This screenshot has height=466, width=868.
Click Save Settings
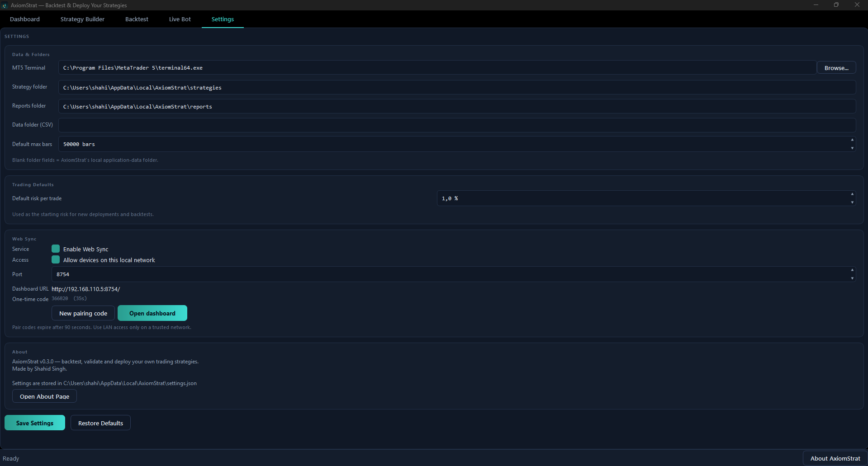[x=35, y=423]
